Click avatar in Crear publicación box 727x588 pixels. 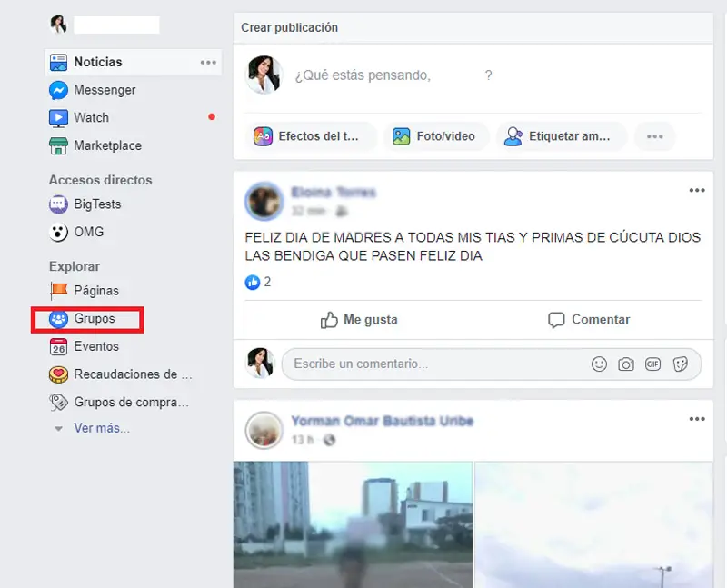264,75
